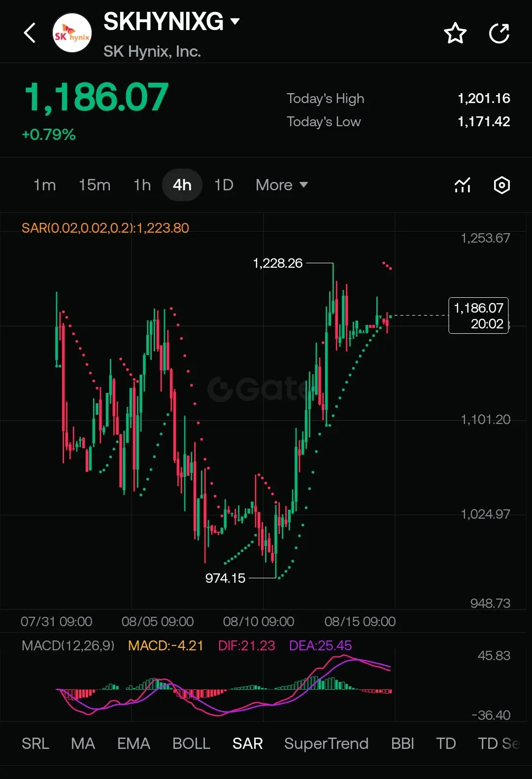Tap the DEA:25.45 value
This screenshot has height=779, width=532.
coord(320,646)
